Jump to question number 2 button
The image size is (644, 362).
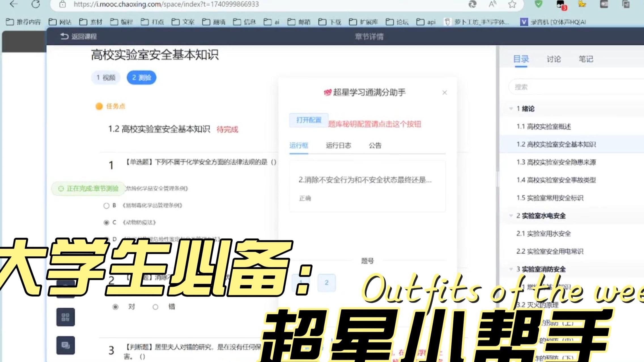pos(326,282)
